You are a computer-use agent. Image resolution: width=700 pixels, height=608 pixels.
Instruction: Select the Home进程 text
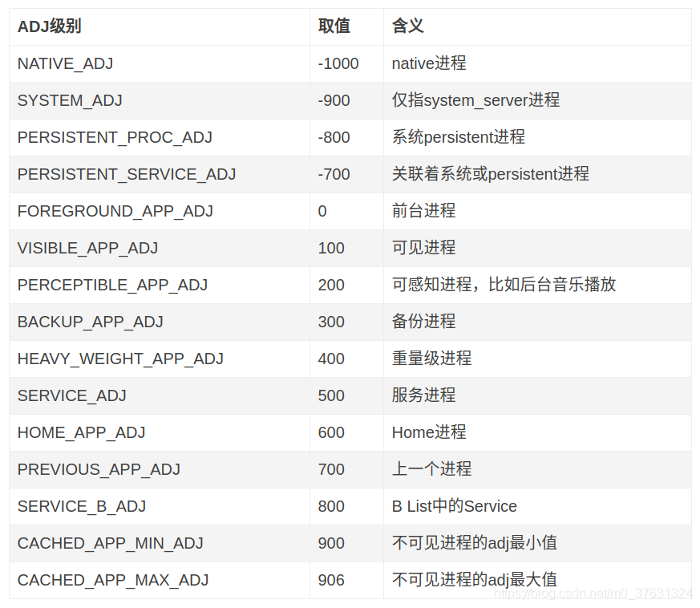coord(429,432)
